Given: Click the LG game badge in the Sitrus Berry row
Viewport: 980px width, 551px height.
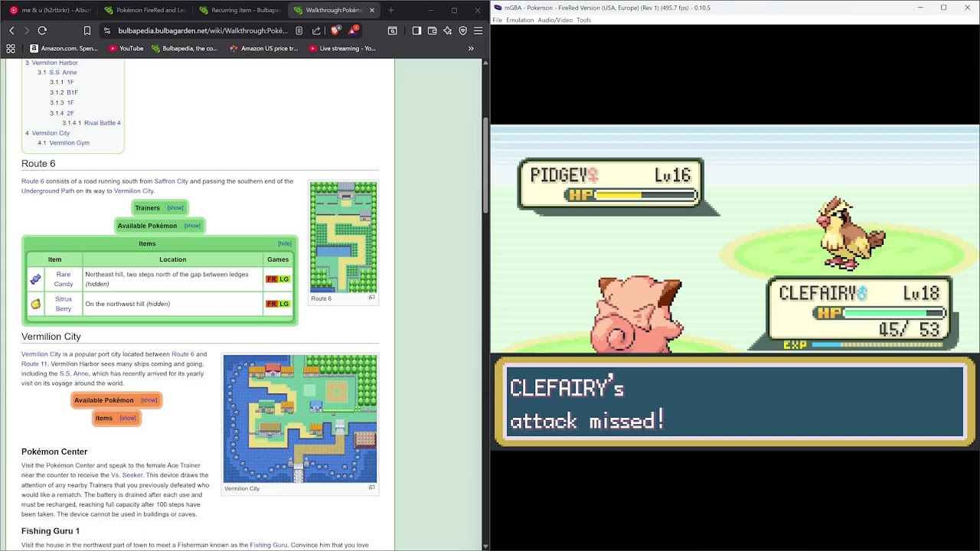Looking at the screenshot, I should (x=284, y=304).
